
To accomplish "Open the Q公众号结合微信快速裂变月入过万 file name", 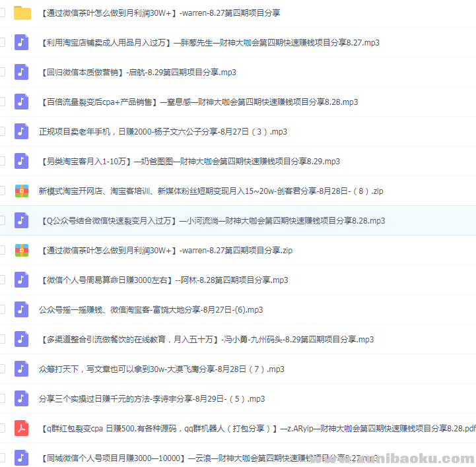I will (x=211, y=220).
